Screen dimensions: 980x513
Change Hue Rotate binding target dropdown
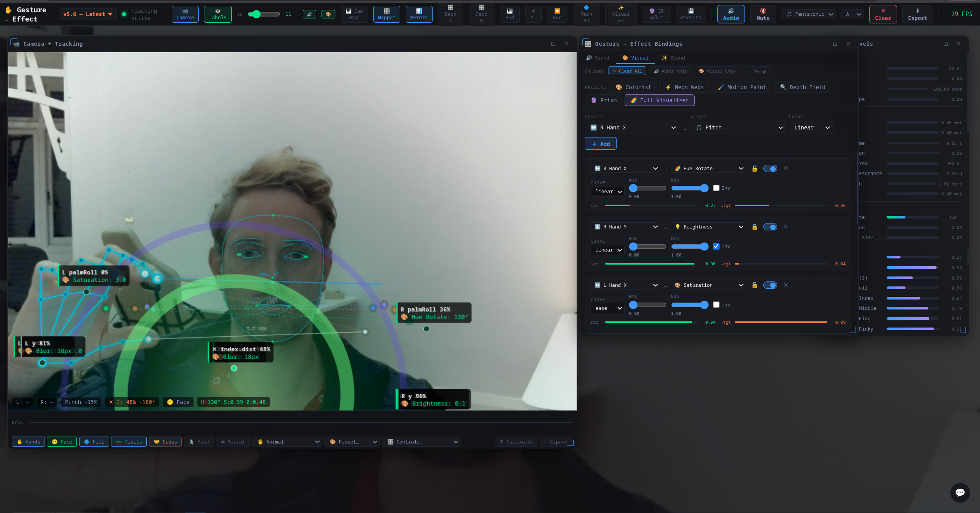click(x=708, y=169)
